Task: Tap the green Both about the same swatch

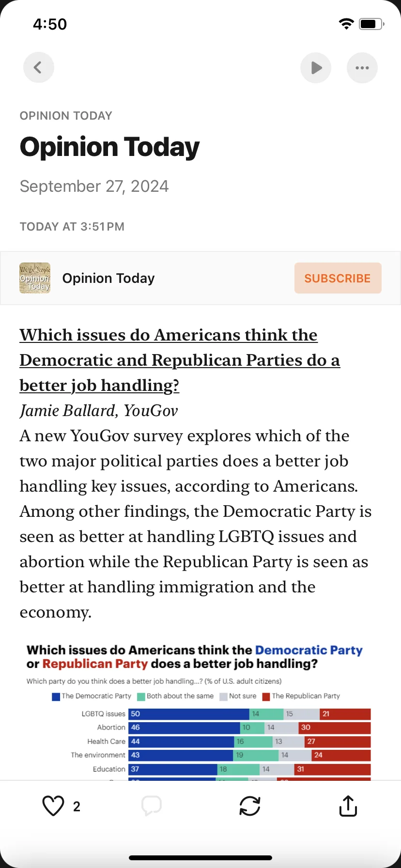Action: point(141,697)
